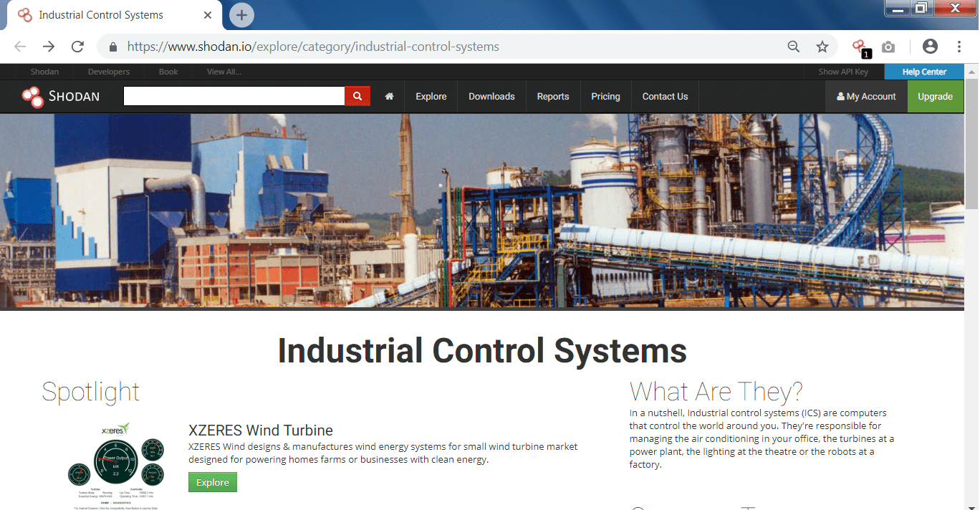The image size is (980, 510).
Task: Open the Contact Us menu item
Action: coord(665,96)
